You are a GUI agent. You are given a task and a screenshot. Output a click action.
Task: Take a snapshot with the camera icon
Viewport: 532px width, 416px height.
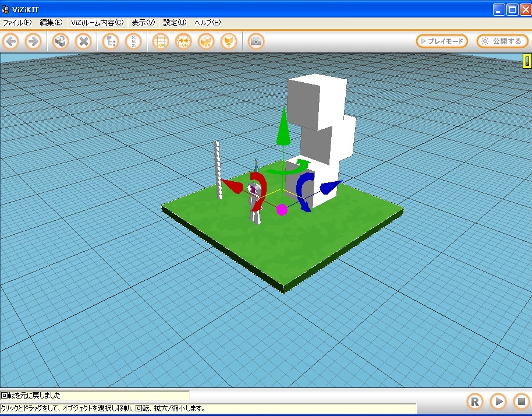point(256,41)
